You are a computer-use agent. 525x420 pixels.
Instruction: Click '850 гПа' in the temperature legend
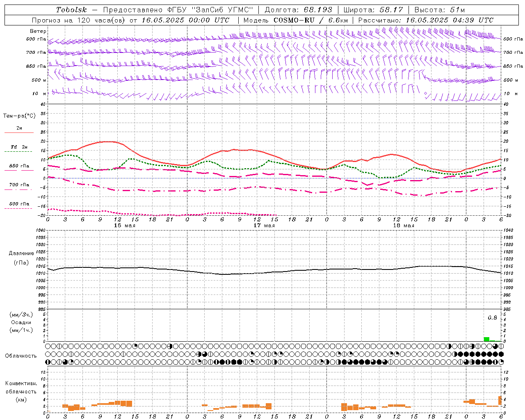point(19,166)
